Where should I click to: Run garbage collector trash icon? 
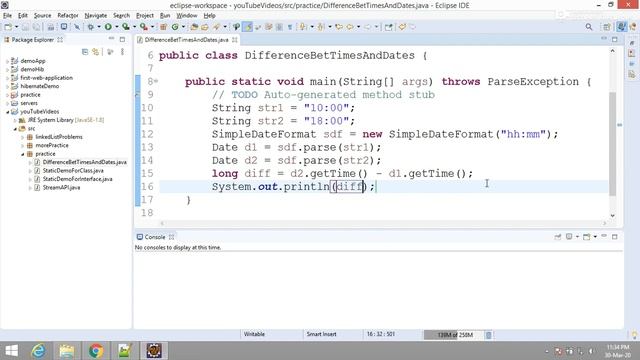click(x=488, y=335)
